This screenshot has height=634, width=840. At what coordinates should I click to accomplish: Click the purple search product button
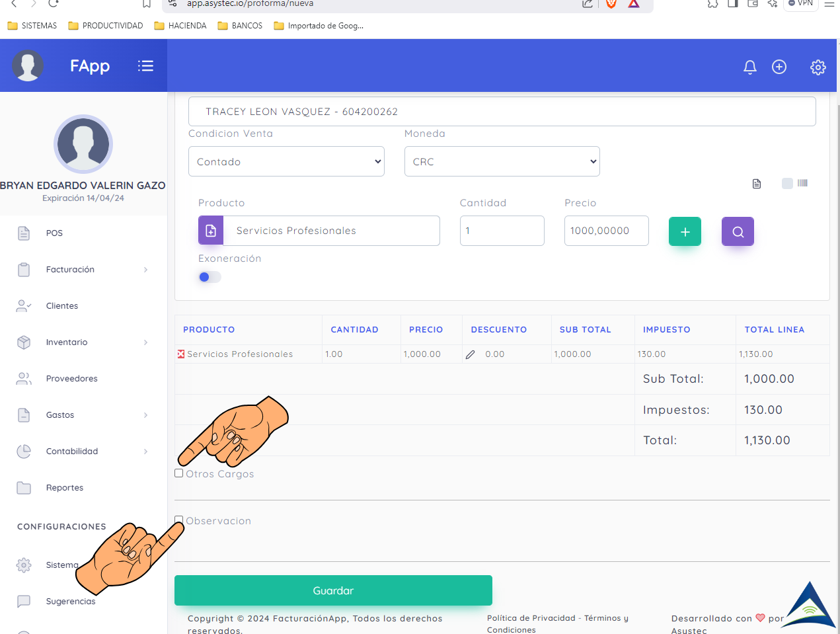738,231
